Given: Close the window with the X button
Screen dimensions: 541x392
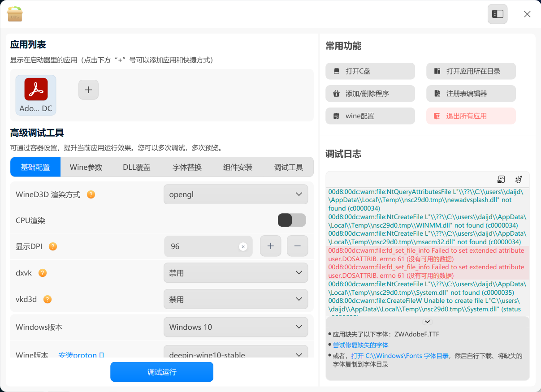Looking at the screenshot, I should (527, 14).
